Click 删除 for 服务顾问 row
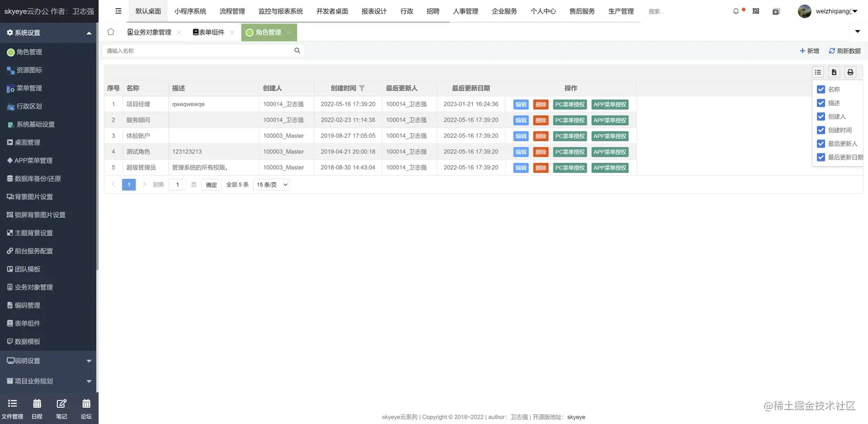Screen dimensions: 868x424 click(541, 121)
